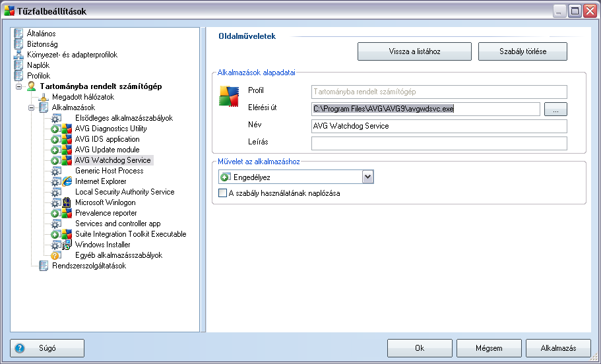Image resolution: width=601 pixels, height=364 pixels.
Task: Select Megadott hálózatok tree item
Action: [x=83, y=97]
